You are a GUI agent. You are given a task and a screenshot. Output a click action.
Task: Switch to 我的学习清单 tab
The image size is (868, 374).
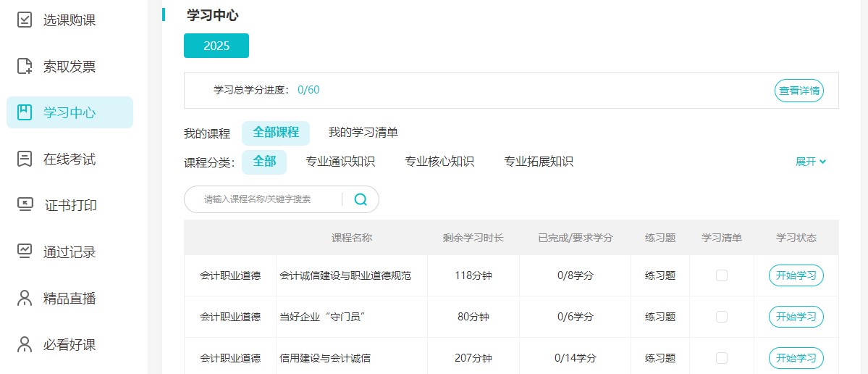363,133
